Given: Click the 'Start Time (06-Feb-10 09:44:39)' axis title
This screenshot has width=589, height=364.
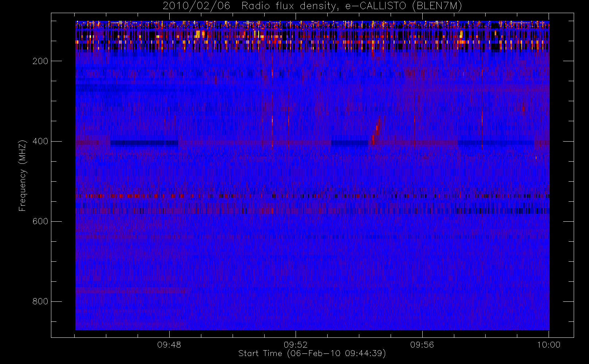Looking at the screenshot, I should tap(312, 353).
